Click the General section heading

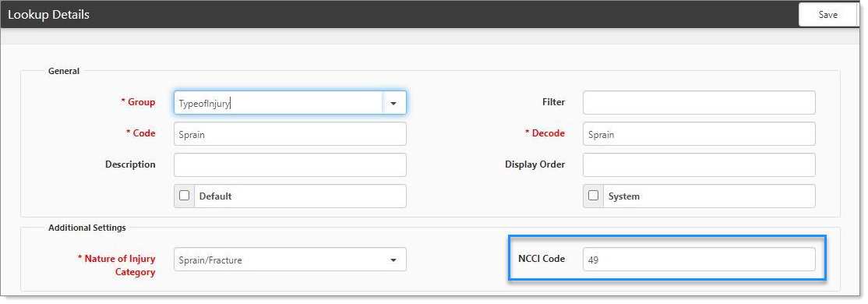pyautogui.click(x=64, y=71)
